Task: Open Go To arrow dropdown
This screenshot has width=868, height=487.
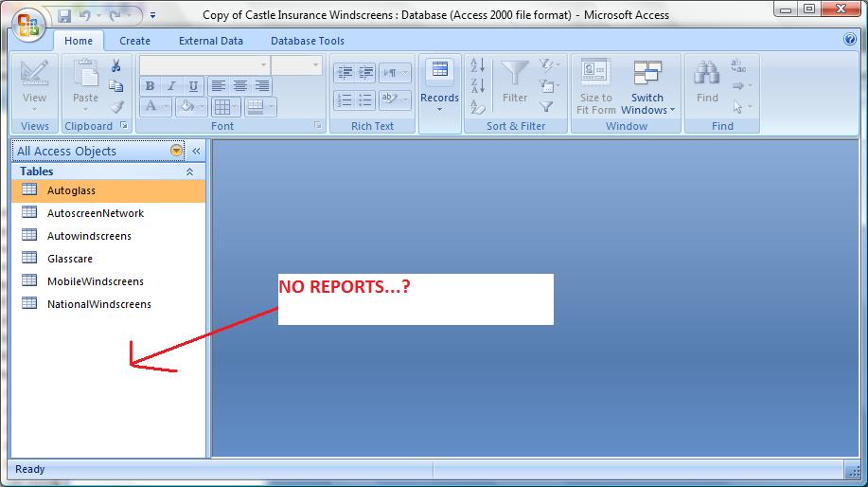Action: click(x=742, y=86)
